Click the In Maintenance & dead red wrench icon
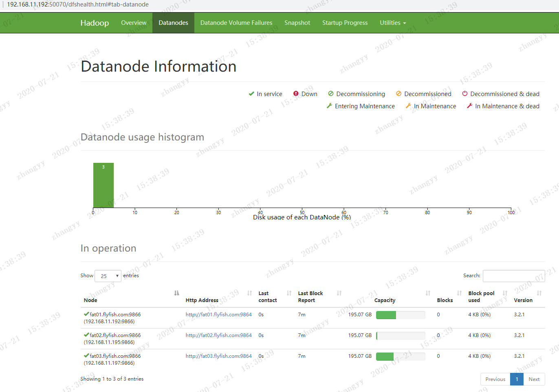The image size is (559, 392). (x=470, y=106)
